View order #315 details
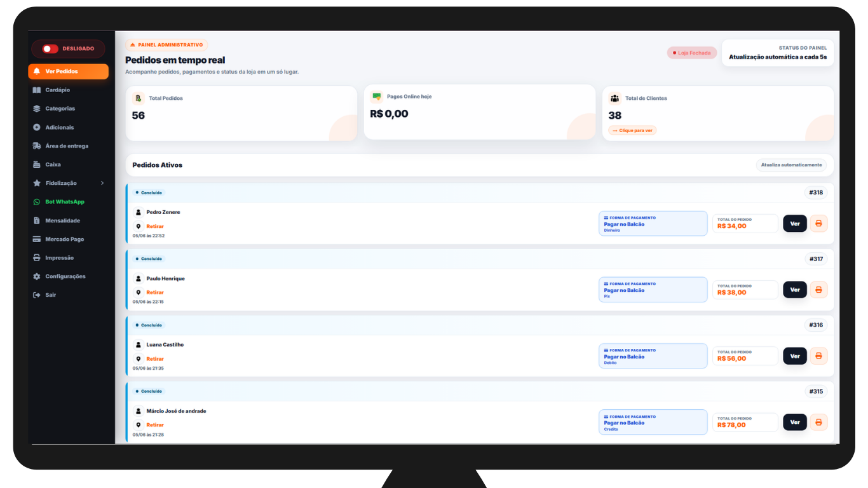This screenshot has width=868, height=488. (x=795, y=423)
